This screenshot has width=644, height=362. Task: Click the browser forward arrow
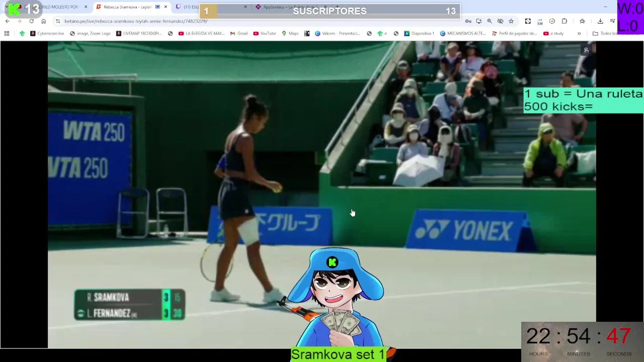click(19, 21)
